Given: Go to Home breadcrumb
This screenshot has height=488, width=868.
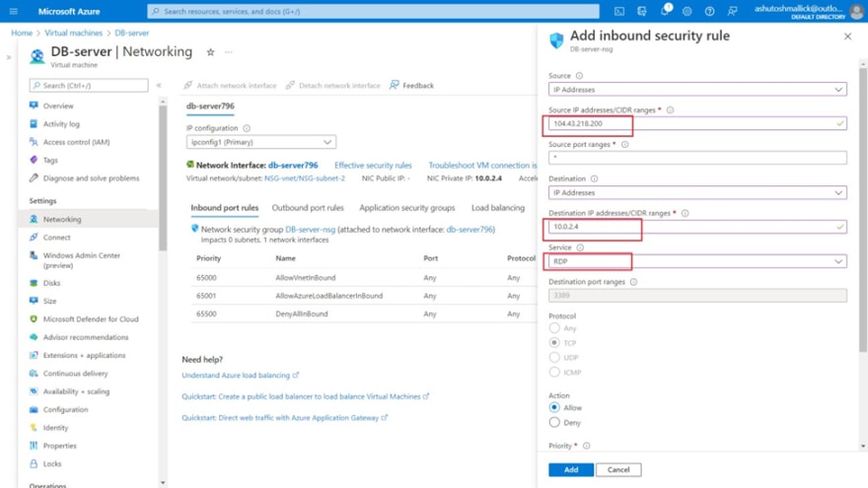Looking at the screenshot, I should (x=22, y=33).
